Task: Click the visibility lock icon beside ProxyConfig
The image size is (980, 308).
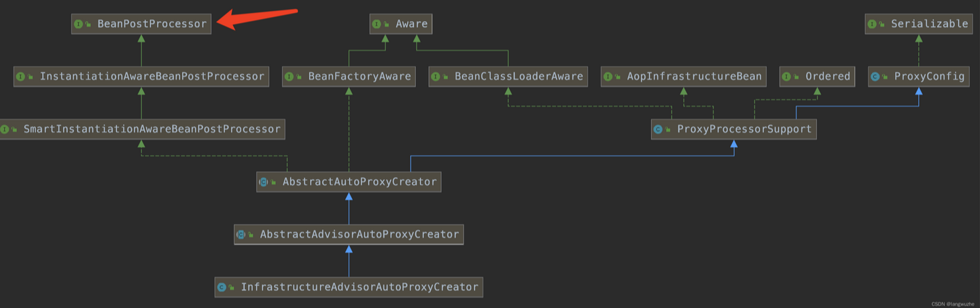Action: coord(886,77)
